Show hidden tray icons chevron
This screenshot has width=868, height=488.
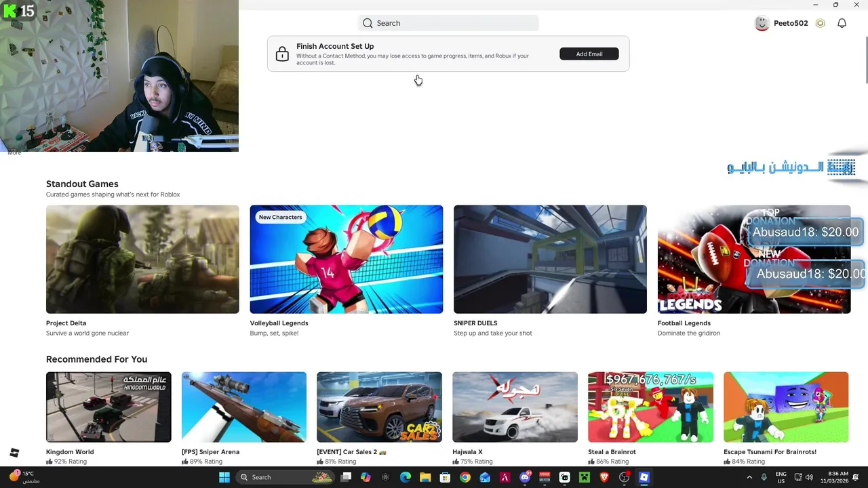749,477
